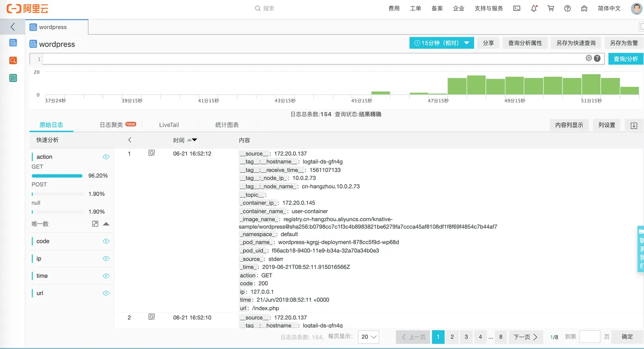Click GET 96.20% progress bar
Screen dimensions: 644x349
(57, 175)
